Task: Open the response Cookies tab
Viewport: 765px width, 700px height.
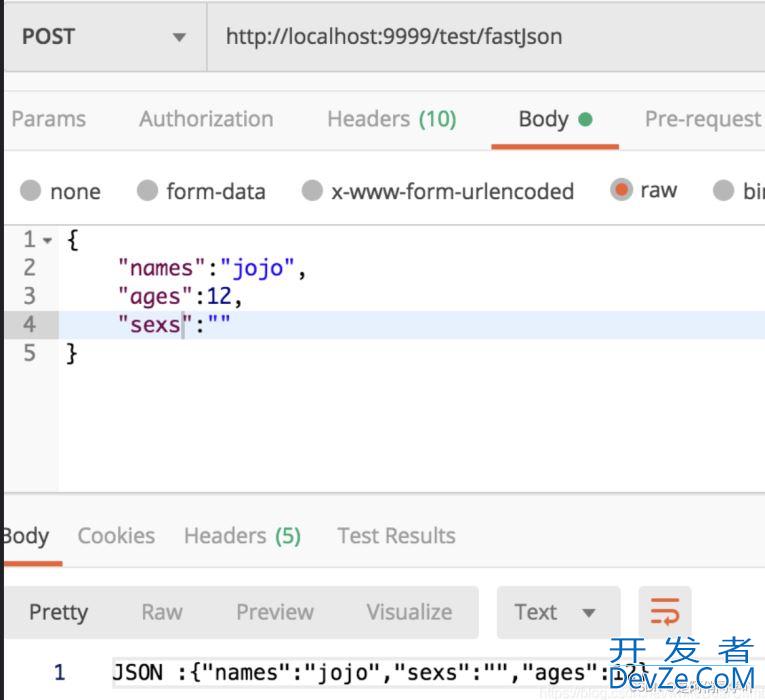Action: pyautogui.click(x=116, y=536)
